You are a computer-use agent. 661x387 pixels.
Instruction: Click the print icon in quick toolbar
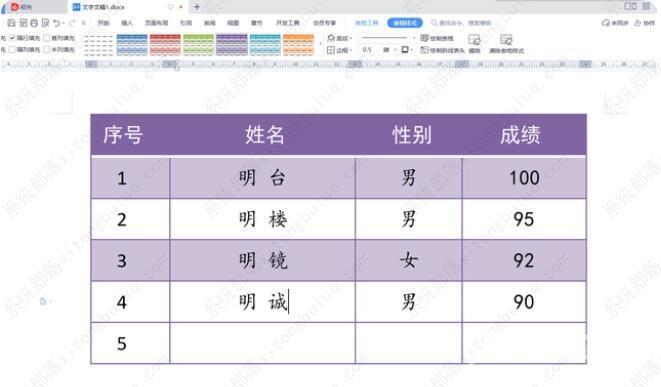[x=34, y=23]
